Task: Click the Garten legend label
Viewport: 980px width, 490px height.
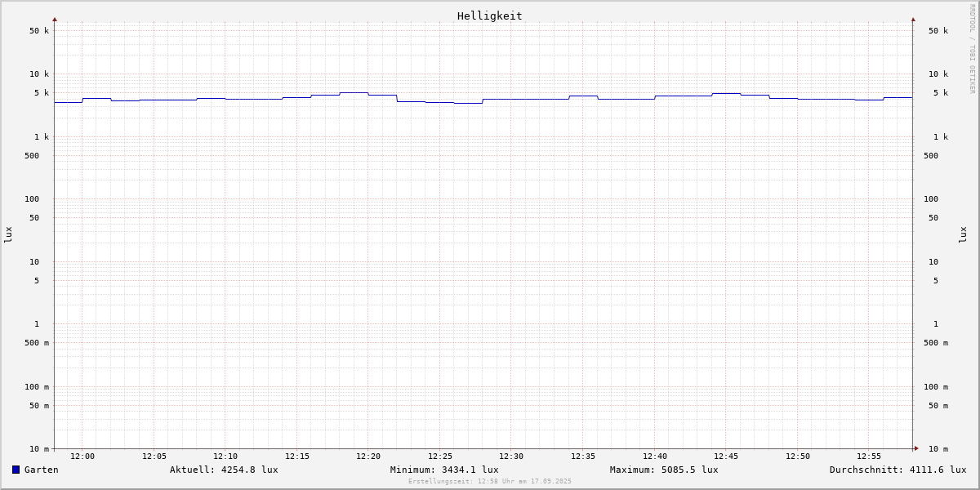Action: [x=41, y=470]
